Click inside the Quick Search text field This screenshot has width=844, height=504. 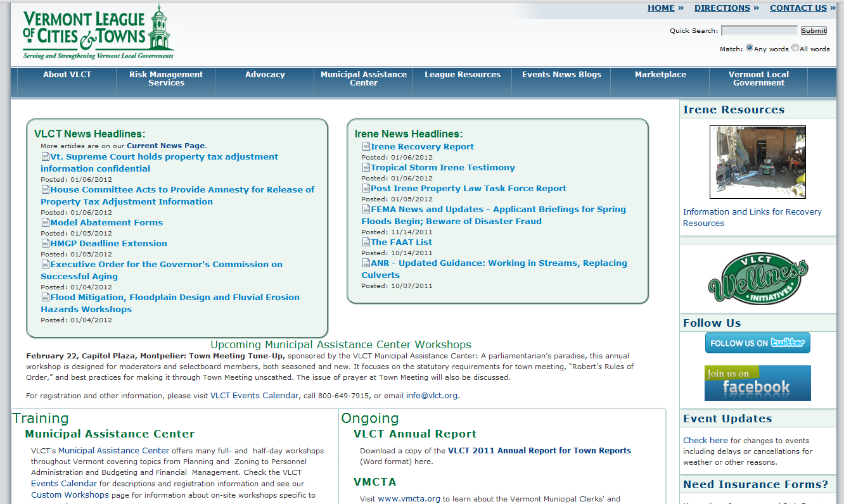click(759, 30)
